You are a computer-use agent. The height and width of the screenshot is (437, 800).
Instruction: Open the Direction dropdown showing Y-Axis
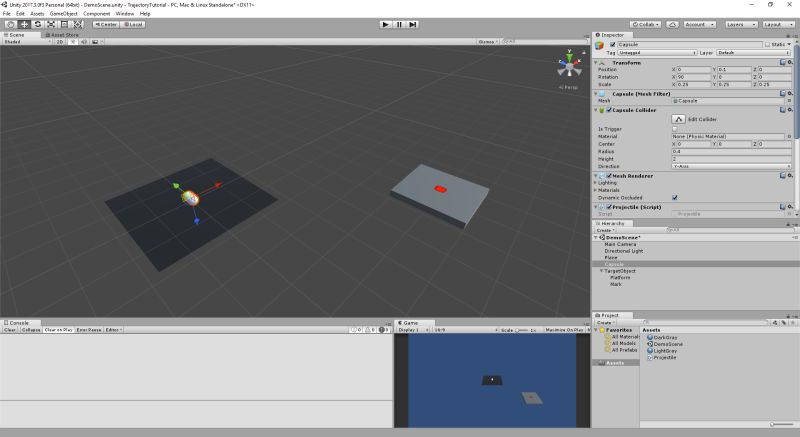pos(732,166)
